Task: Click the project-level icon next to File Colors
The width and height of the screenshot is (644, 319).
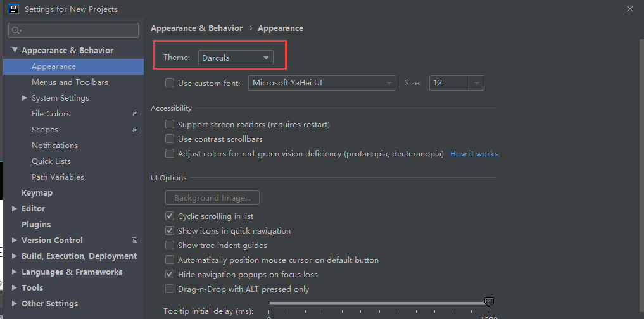Action: [x=134, y=114]
